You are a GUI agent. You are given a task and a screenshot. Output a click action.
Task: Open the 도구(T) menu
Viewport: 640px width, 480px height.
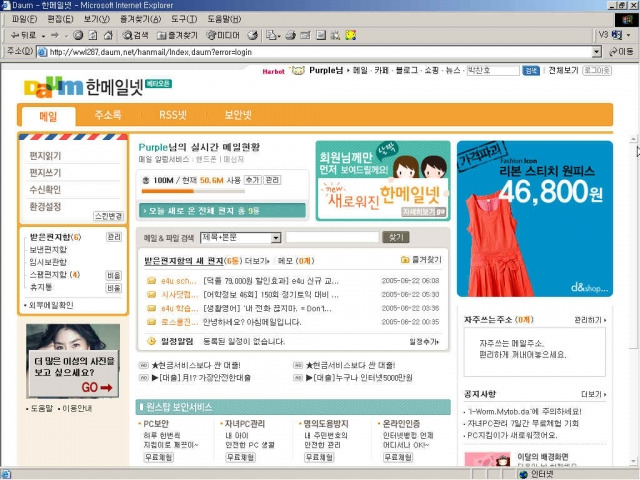click(x=184, y=19)
